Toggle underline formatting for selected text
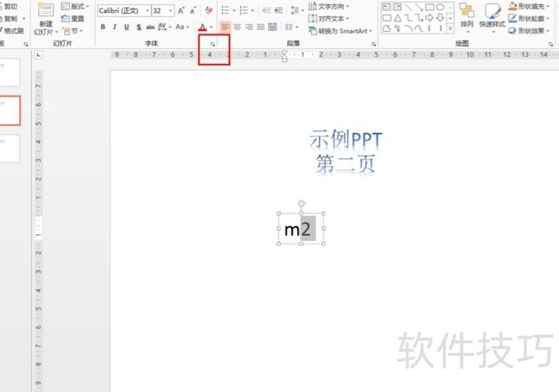 126,27
